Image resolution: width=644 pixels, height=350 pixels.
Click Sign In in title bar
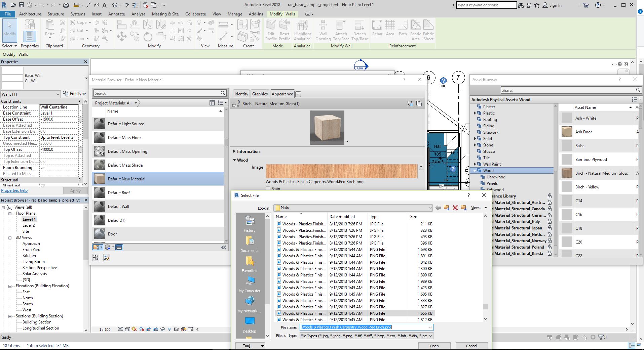coord(555,5)
